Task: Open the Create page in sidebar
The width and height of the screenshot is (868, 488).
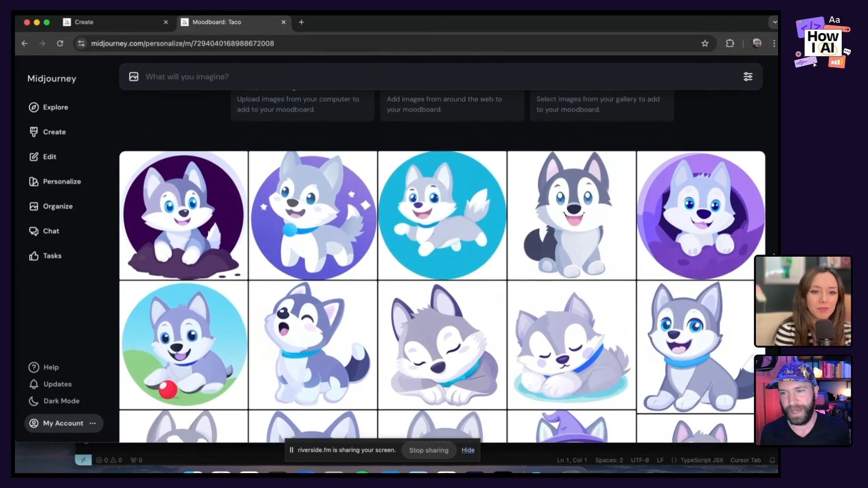Action: tap(47, 132)
